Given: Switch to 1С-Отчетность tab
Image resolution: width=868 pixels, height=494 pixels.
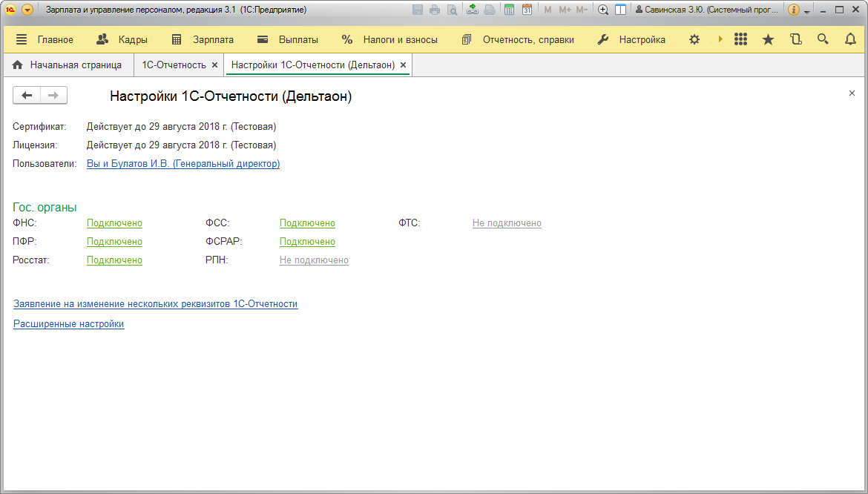Looking at the screenshot, I should tap(174, 65).
